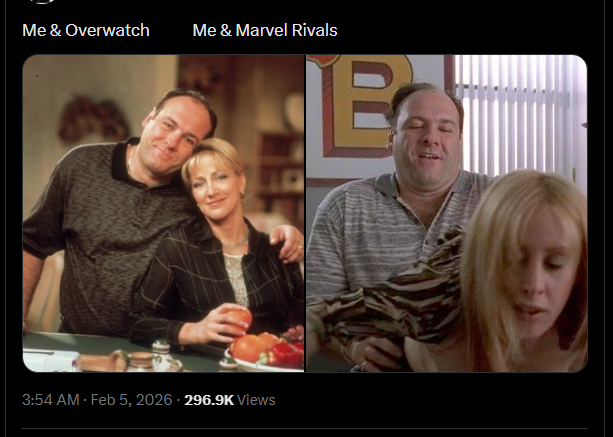Click the hand resting on woman's shoulder
Viewport: 613px width, 437px height.
pyautogui.click(x=287, y=244)
